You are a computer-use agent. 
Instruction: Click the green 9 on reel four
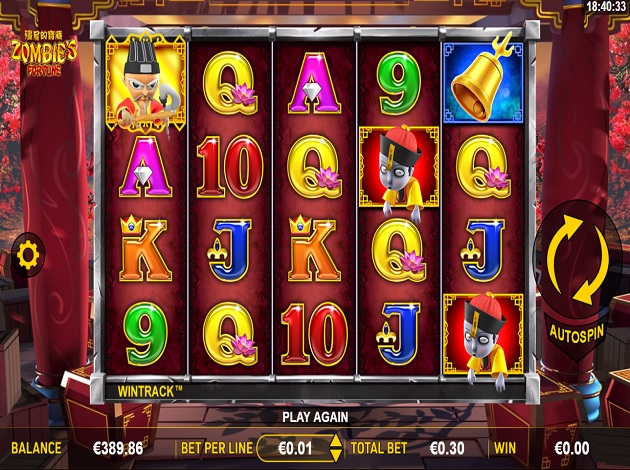(399, 83)
